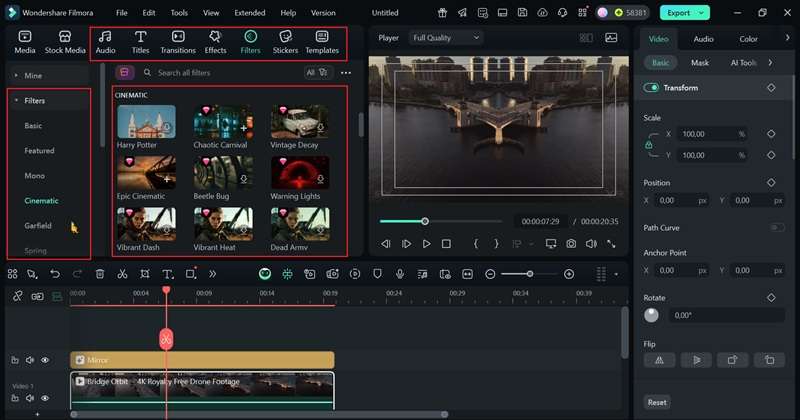Screen dimensions: 800x420
Task: Toggle the Transform keyframe diamond
Action: (x=771, y=88)
